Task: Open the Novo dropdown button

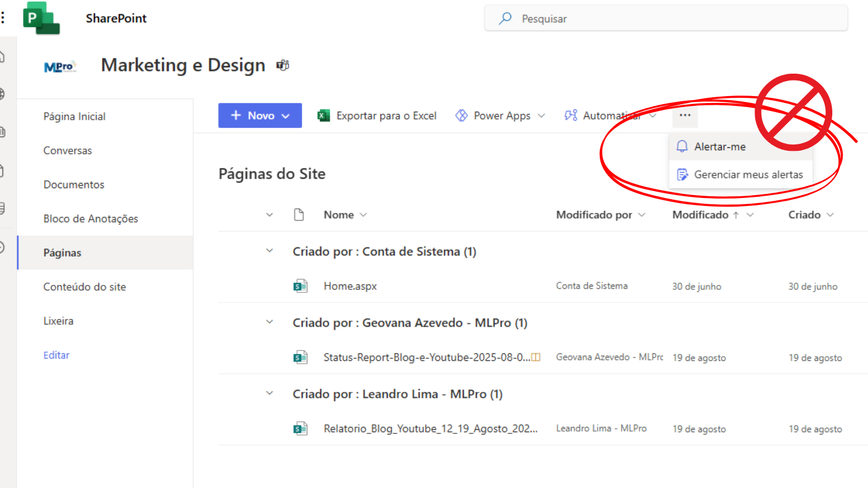Action: 260,116
